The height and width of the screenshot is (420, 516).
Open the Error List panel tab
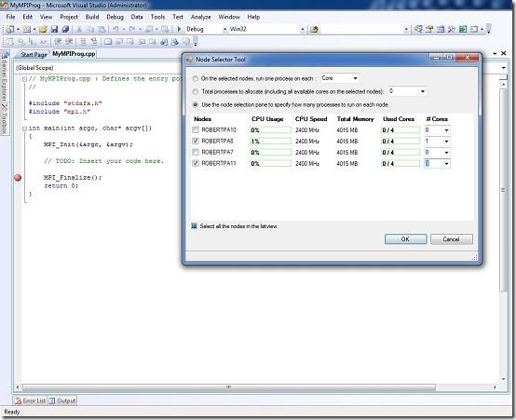click(x=30, y=400)
